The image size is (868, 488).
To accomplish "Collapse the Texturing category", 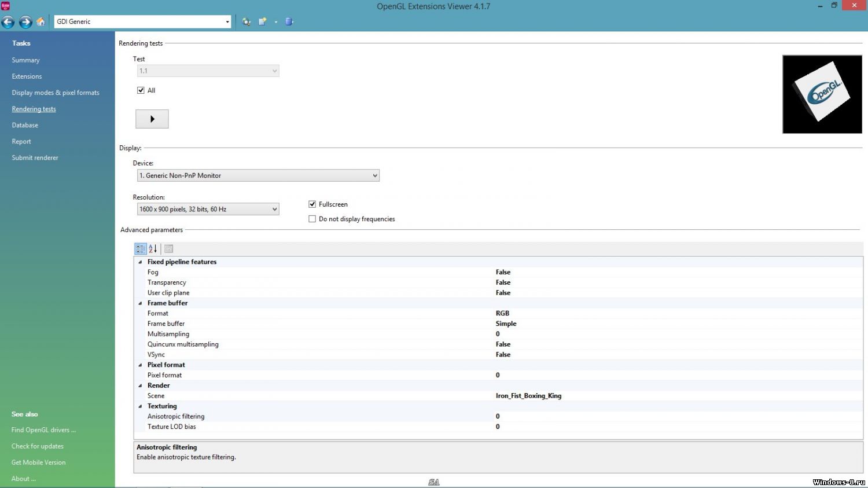I will tap(140, 406).
